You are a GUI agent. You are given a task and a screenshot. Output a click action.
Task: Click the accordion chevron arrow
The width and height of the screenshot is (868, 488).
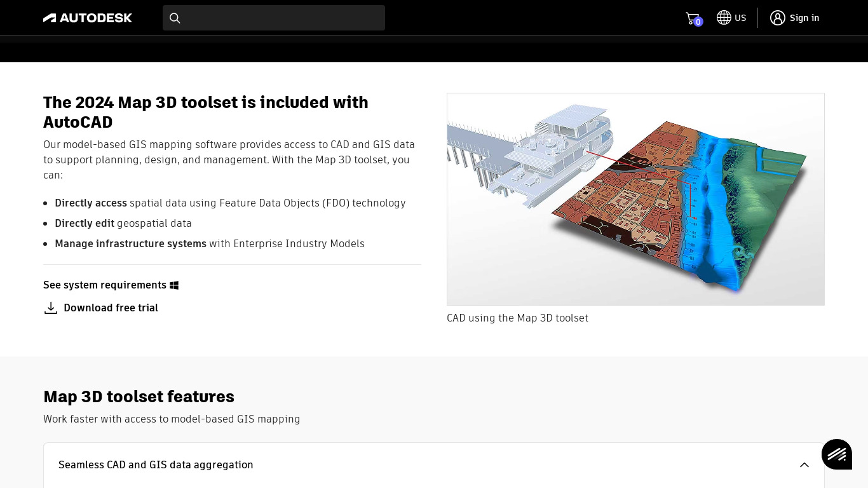click(x=804, y=465)
